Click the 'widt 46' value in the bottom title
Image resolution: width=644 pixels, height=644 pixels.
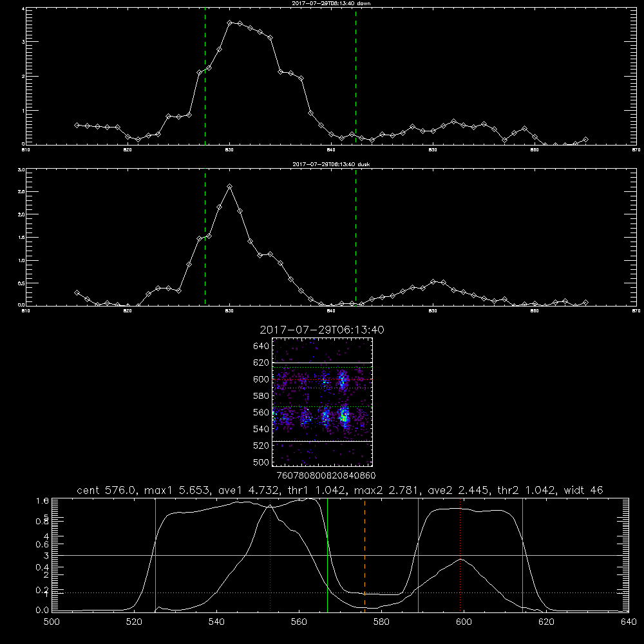583,490
